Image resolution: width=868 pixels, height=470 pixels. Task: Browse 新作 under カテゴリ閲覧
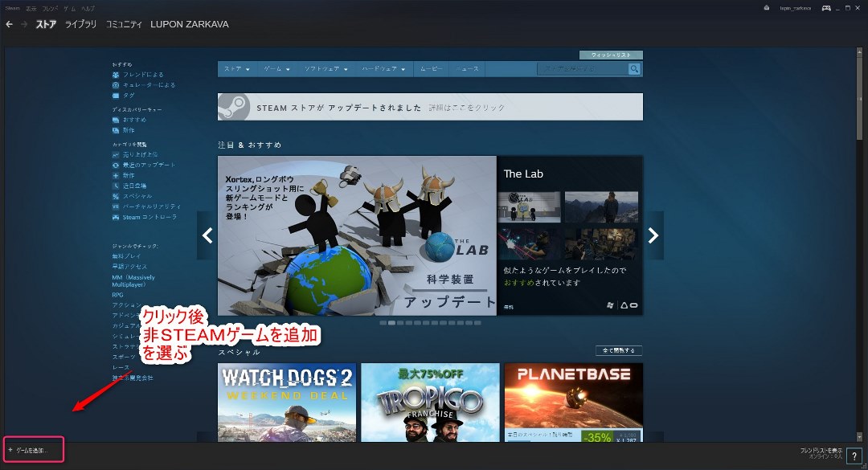click(129, 175)
